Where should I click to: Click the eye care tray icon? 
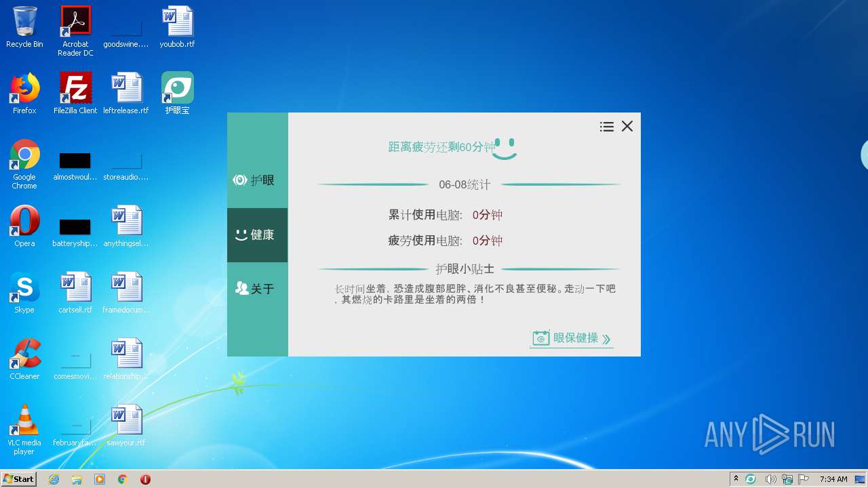(x=751, y=479)
